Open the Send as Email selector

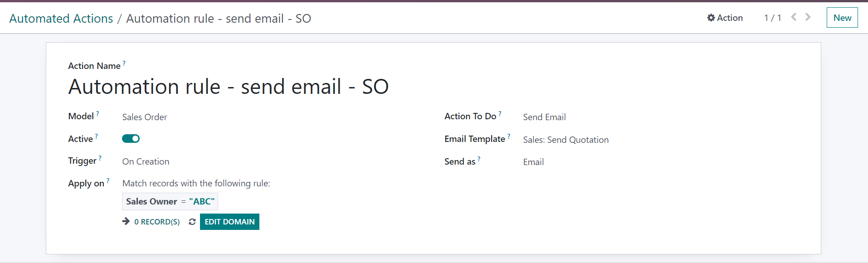coord(533,162)
